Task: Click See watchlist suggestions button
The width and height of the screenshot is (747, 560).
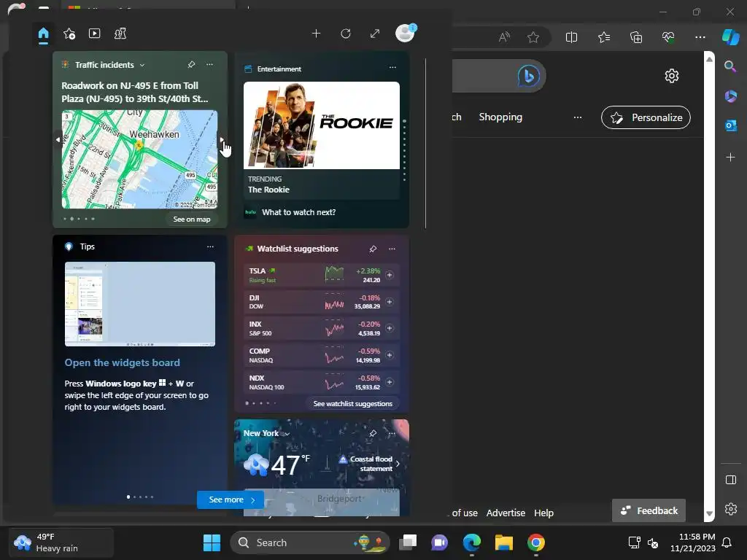Action: [x=352, y=403]
